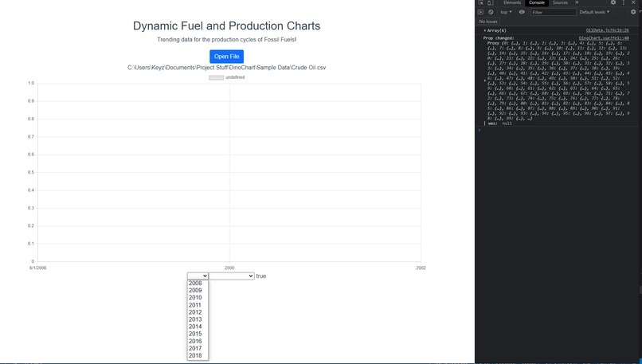
Task: Open the DevTools settings gear
Action: point(613,2)
